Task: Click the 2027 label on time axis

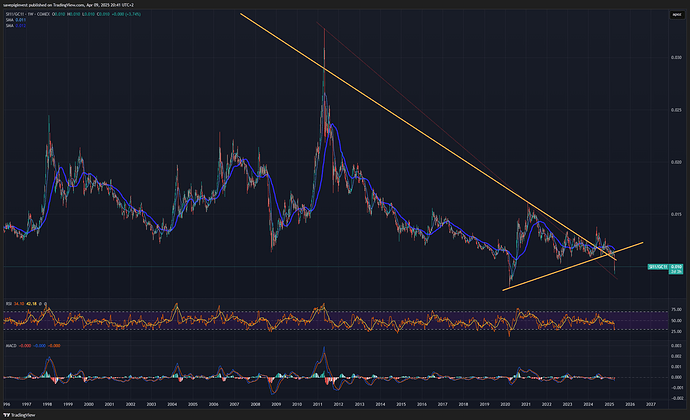Action: point(650,404)
